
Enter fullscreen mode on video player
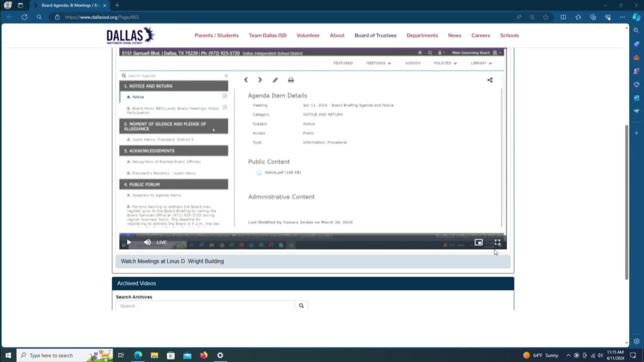pyautogui.click(x=497, y=242)
